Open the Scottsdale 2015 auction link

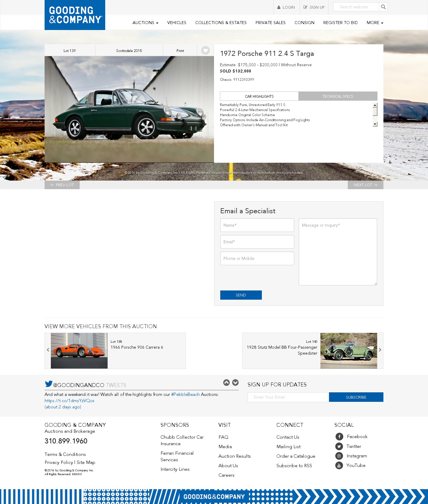click(x=129, y=50)
